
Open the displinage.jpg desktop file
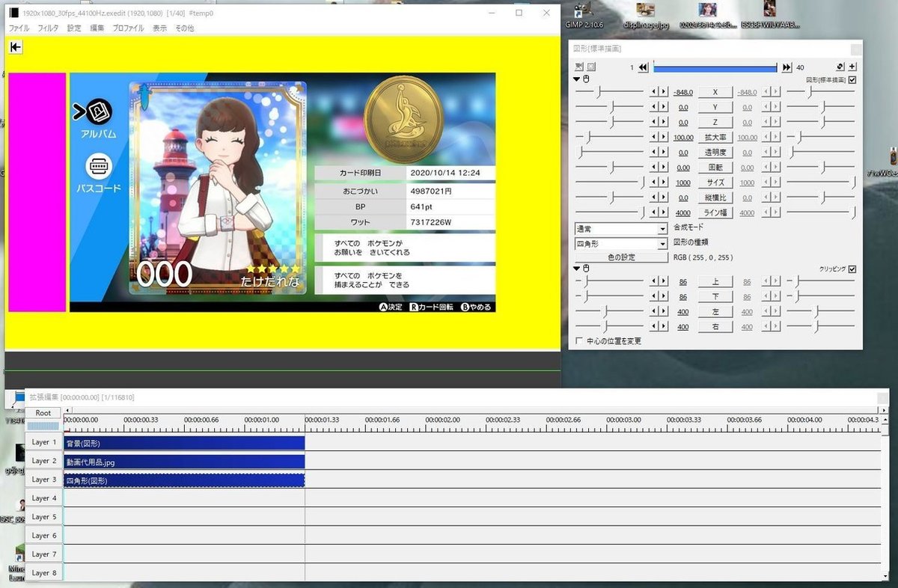click(645, 16)
